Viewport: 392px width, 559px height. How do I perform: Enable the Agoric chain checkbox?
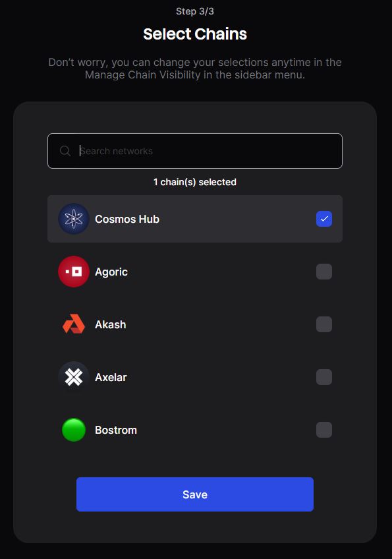coord(324,272)
